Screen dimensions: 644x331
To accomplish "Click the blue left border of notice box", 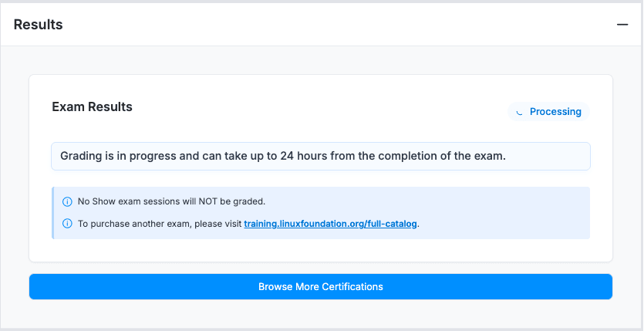I will tap(53, 213).
